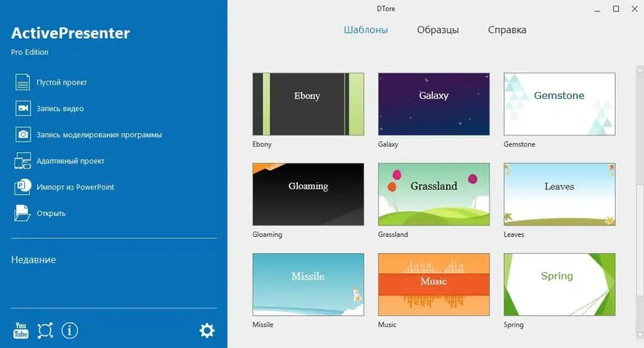Switch to the Шаблоны tab
644x348 pixels.
(x=366, y=30)
